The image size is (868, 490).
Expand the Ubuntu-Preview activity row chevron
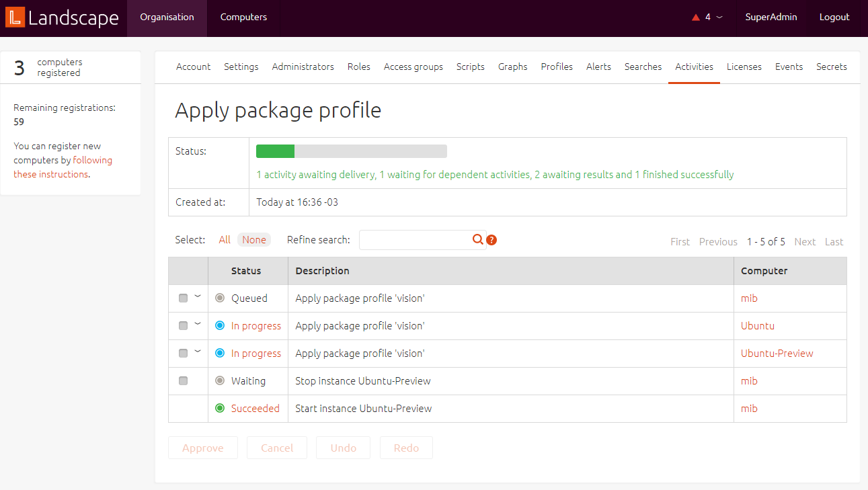tap(198, 351)
